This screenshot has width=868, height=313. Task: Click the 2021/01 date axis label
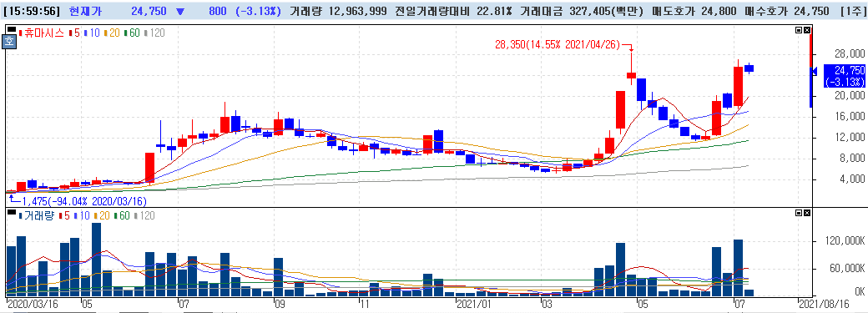point(474,304)
